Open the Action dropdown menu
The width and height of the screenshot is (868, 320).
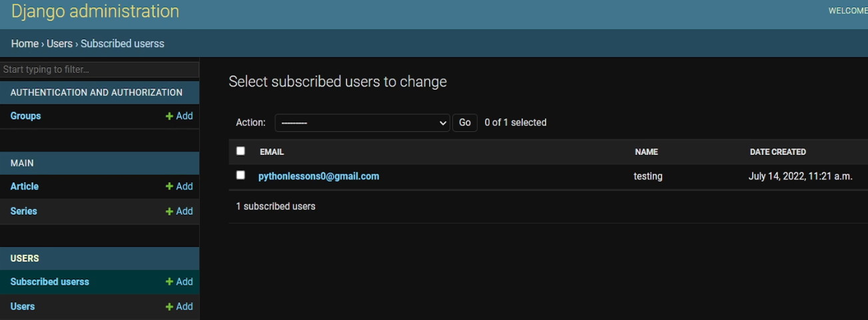point(362,123)
